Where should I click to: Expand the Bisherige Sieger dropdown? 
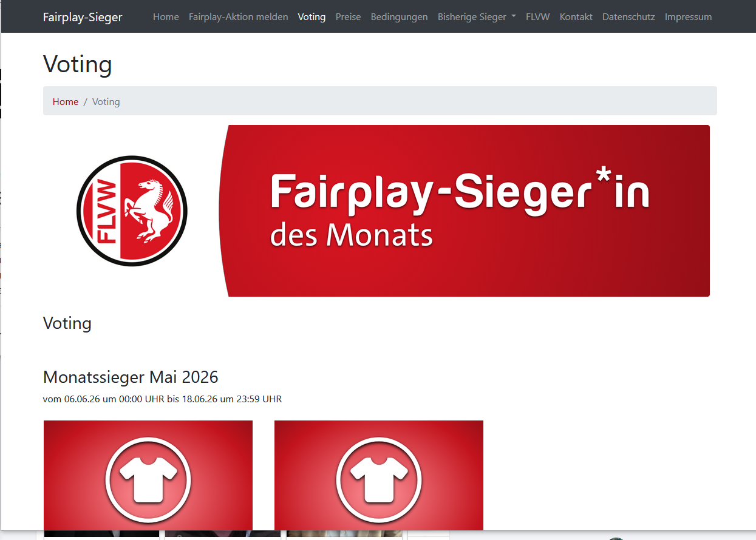pos(477,17)
